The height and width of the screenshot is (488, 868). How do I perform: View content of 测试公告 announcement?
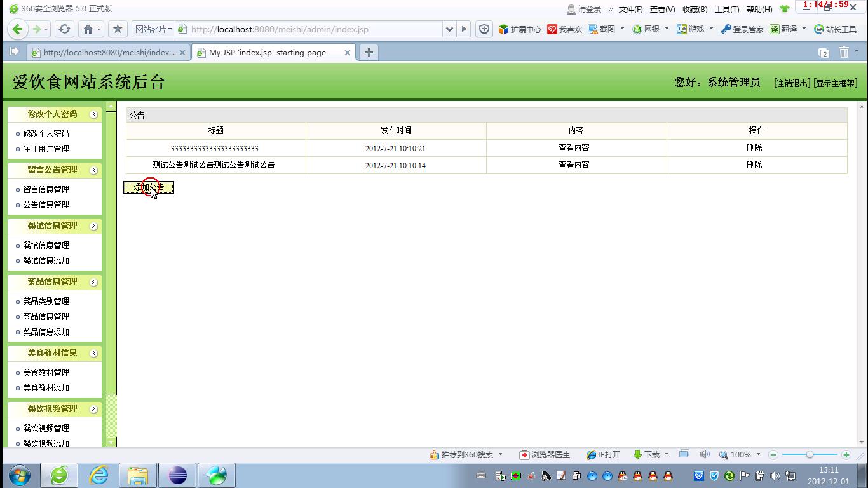tap(574, 165)
